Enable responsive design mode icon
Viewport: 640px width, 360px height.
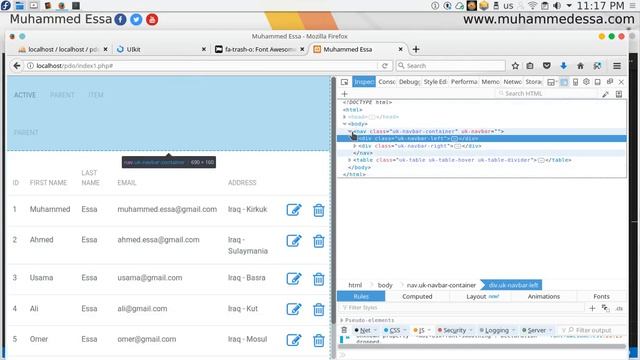pos(575,82)
